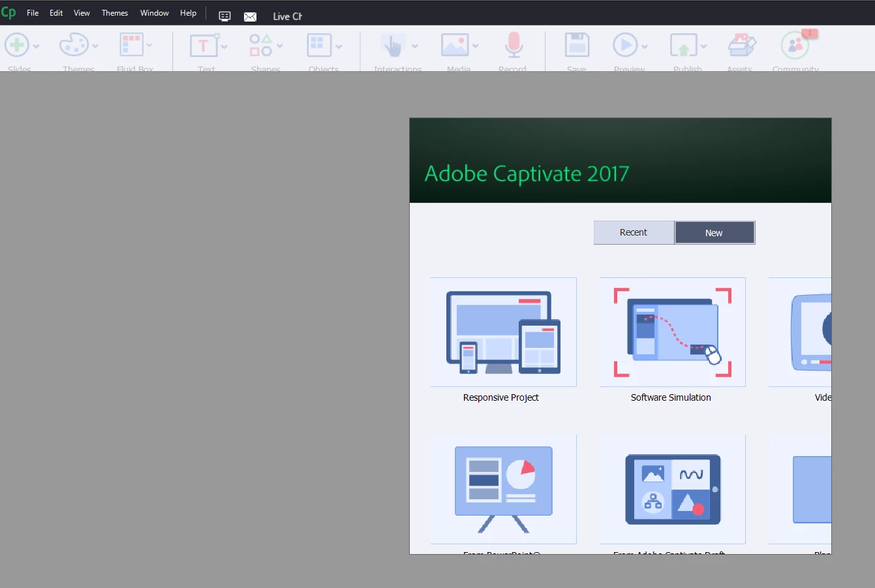This screenshot has width=875, height=588.
Task: Select the Text tool icon
Action: tap(204, 46)
